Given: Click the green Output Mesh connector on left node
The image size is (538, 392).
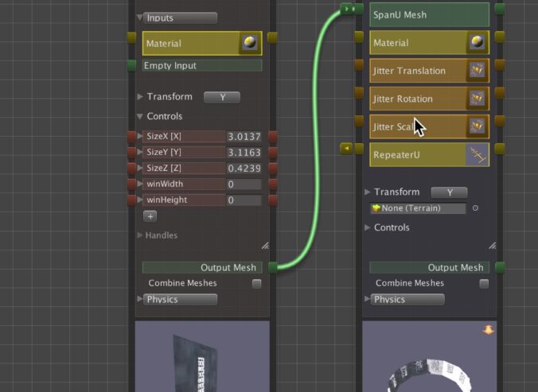Looking at the screenshot, I should [273, 268].
